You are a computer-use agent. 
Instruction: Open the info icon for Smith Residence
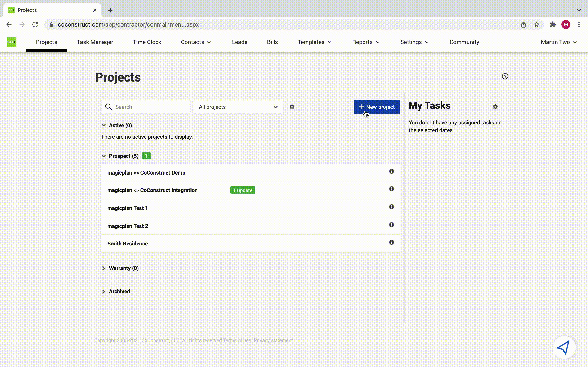click(x=391, y=242)
